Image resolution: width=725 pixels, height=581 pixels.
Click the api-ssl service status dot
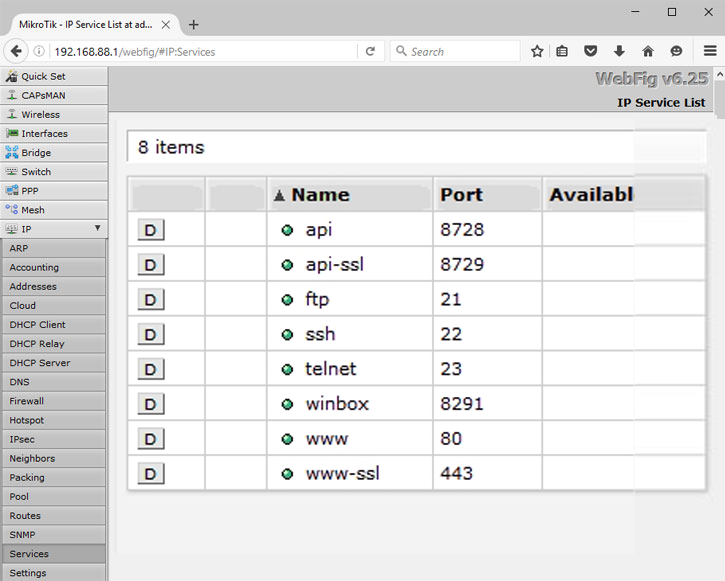[x=287, y=265]
